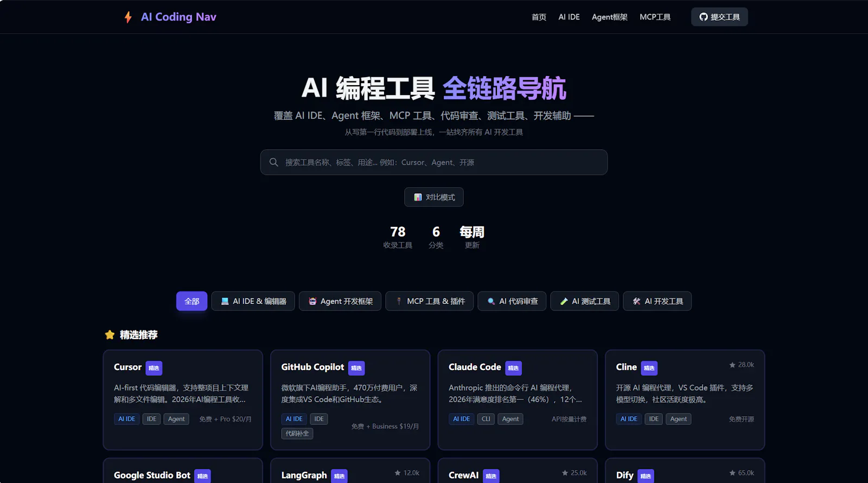Click the CLI tag on Claude Code card

point(486,419)
